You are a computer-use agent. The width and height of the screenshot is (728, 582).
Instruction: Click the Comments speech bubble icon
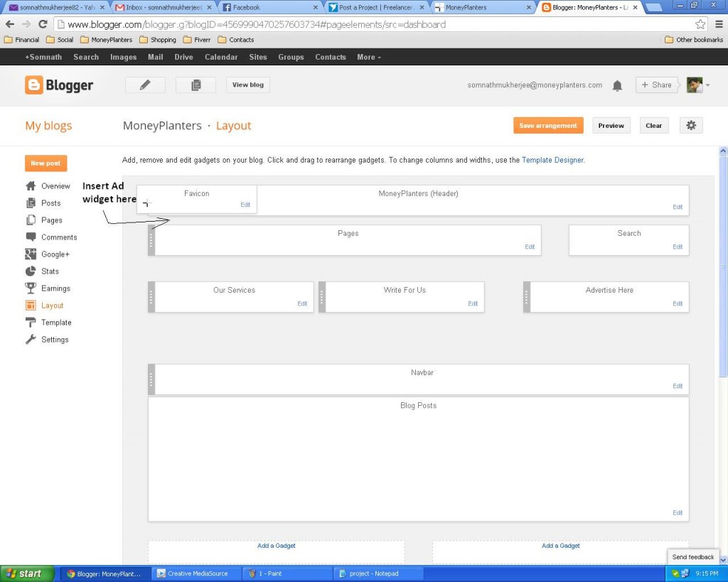click(x=31, y=237)
